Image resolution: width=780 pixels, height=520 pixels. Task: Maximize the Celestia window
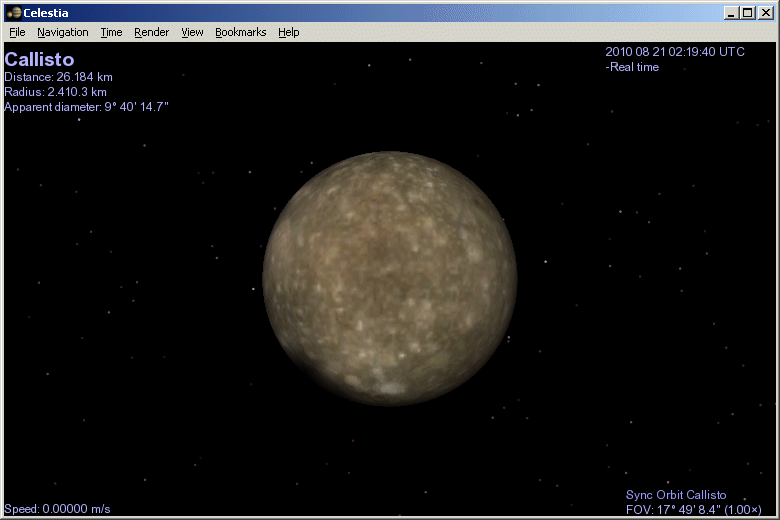pyautogui.click(x=747, y=12)
